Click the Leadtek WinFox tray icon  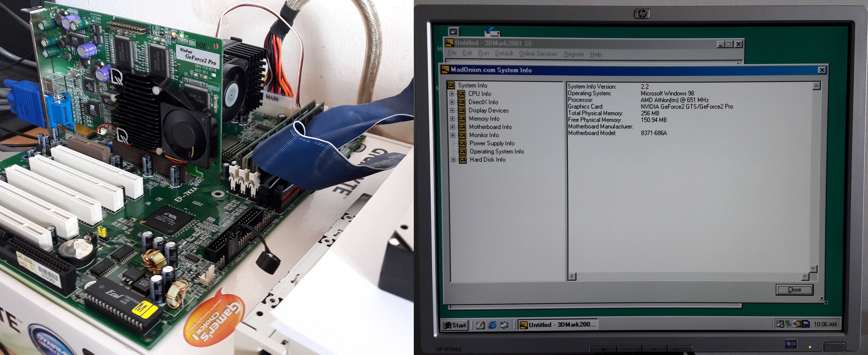point(806,324)
